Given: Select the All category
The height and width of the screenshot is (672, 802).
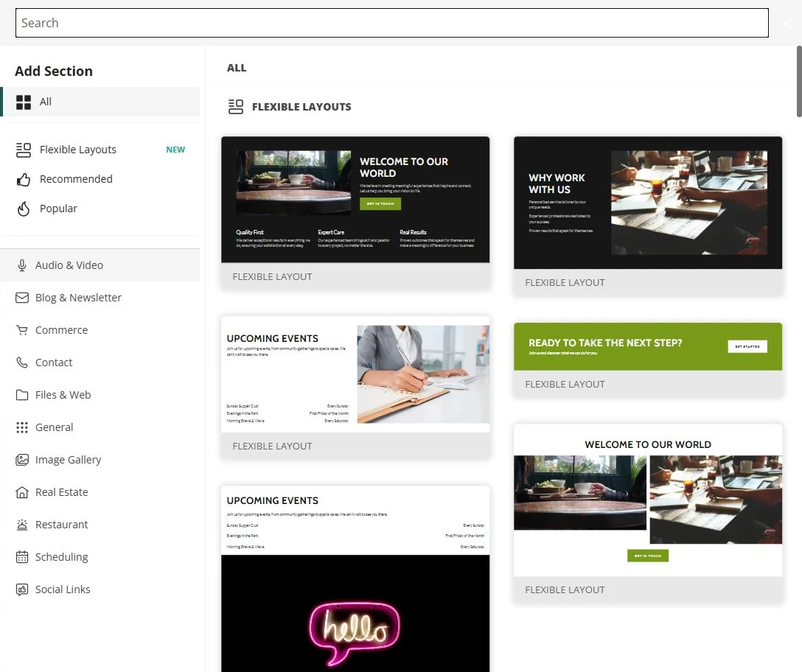Looking at the screenshot, I should (x=100, y=102).
